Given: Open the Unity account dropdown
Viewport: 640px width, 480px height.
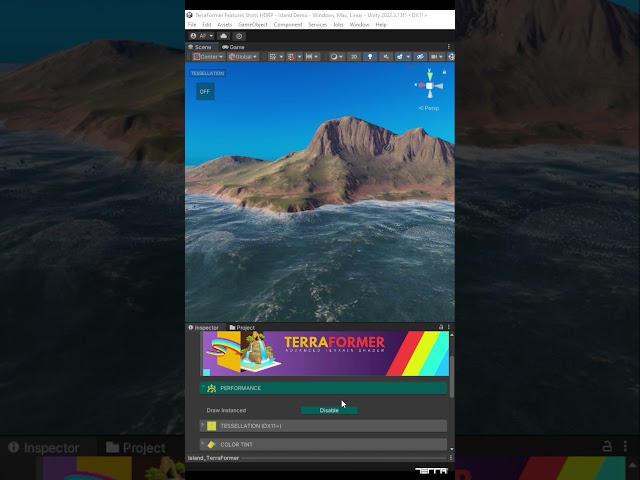Looking at the screenshot, I should coord(202,36).
